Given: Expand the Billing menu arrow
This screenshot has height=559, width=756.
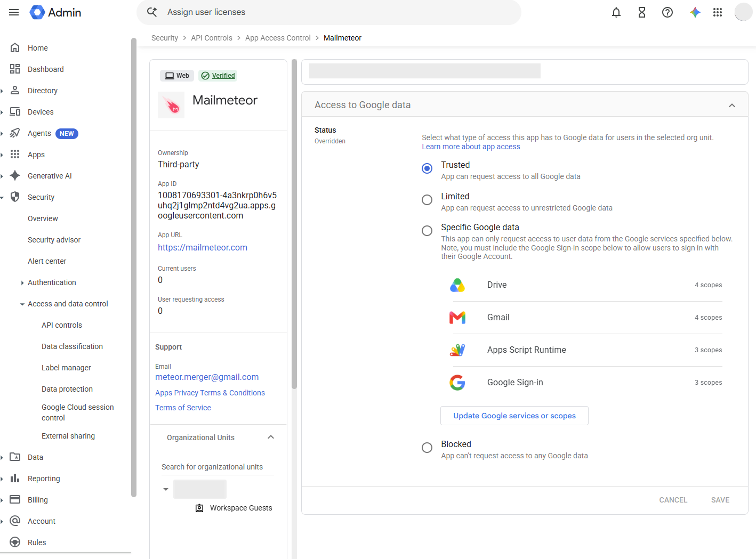Looking at the screenshot, I should pyautogui.click(x=2, y=500).
